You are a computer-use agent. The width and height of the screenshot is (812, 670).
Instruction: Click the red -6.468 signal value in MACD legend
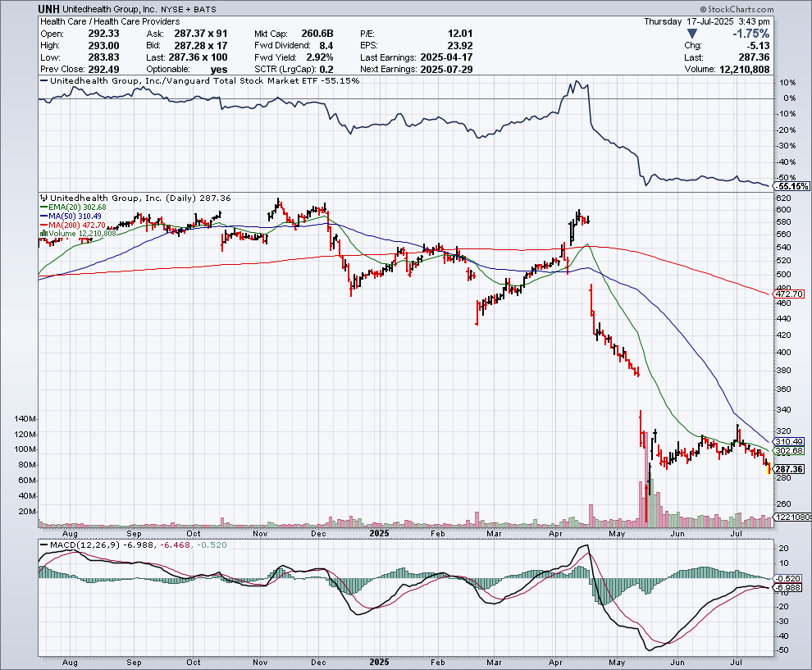click(x=175, y=545)
